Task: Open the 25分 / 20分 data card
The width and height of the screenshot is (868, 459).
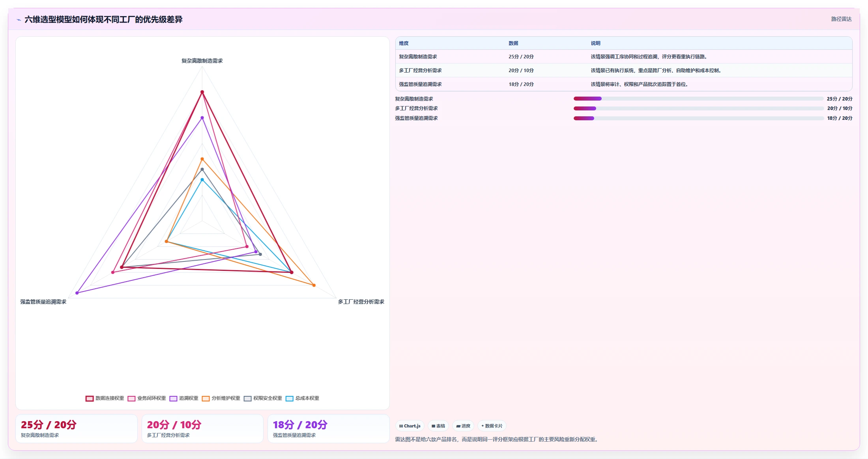Action: 77,429
